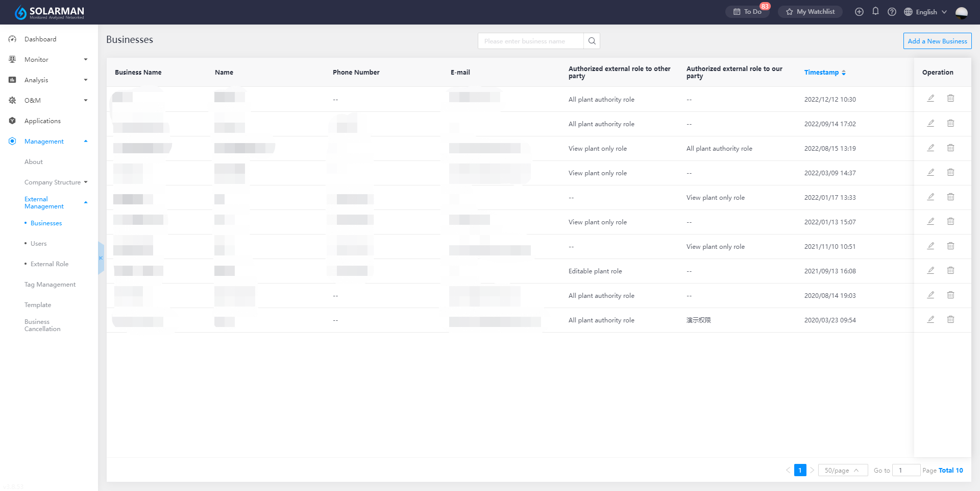Open the Tag Management menu item

(50, 284)
